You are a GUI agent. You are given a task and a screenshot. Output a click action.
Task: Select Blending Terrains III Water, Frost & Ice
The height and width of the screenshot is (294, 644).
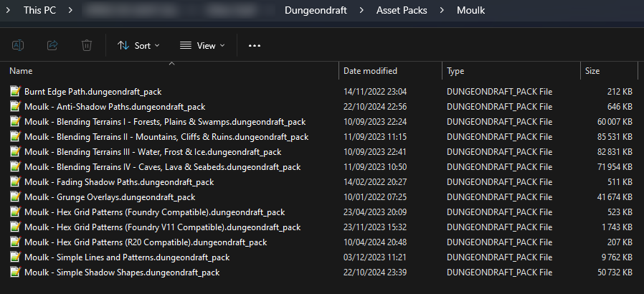pos(152,152)
